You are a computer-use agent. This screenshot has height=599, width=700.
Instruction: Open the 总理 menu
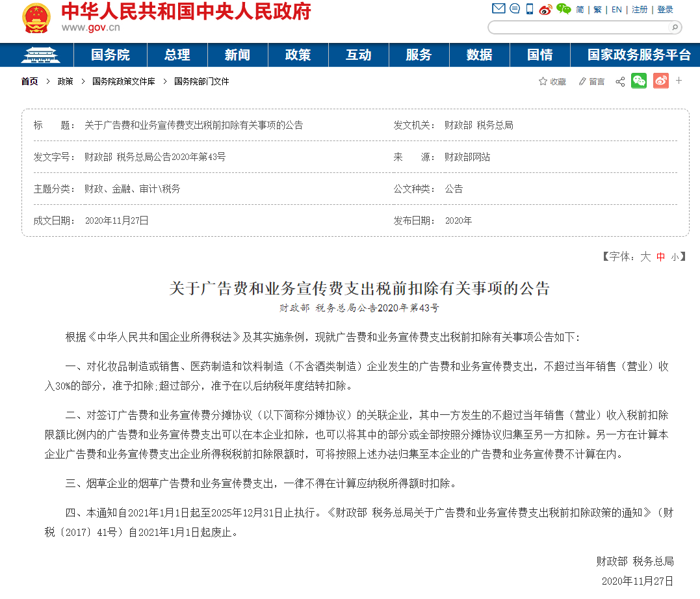177,55
